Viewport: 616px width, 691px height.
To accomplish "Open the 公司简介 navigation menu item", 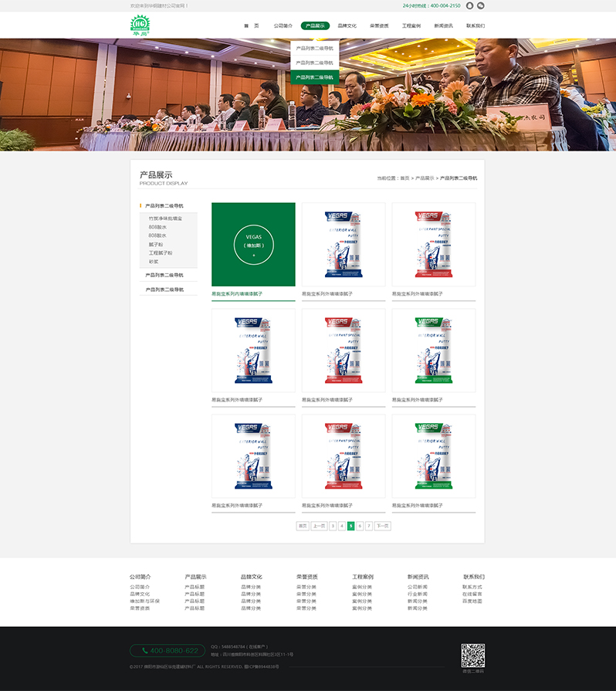I will pyautogui.click(x=283, y=25).
